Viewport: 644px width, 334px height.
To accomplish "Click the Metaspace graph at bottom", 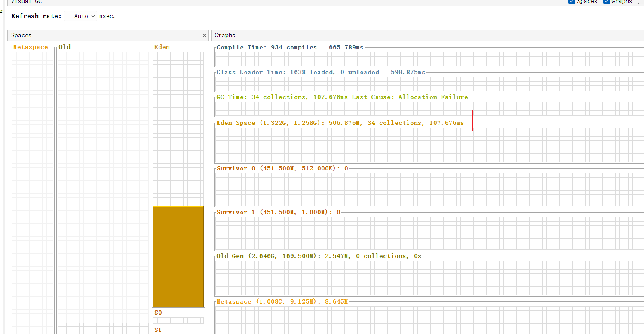I will tap(429, 319).
